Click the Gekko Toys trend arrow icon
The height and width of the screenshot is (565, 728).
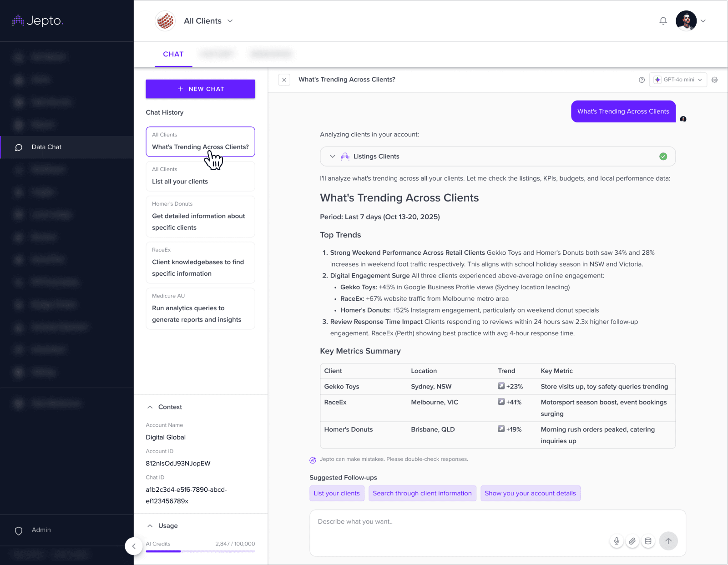(501, 386)
